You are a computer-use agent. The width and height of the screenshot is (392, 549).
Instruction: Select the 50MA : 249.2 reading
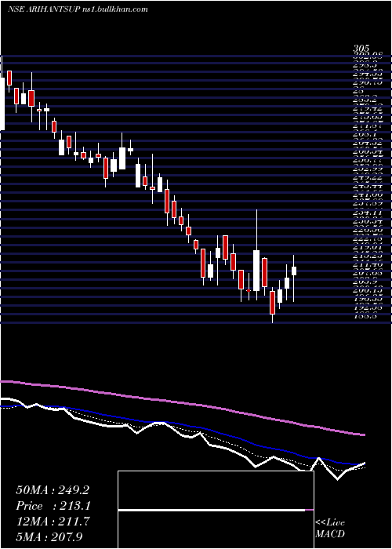[x=52, y=490]
